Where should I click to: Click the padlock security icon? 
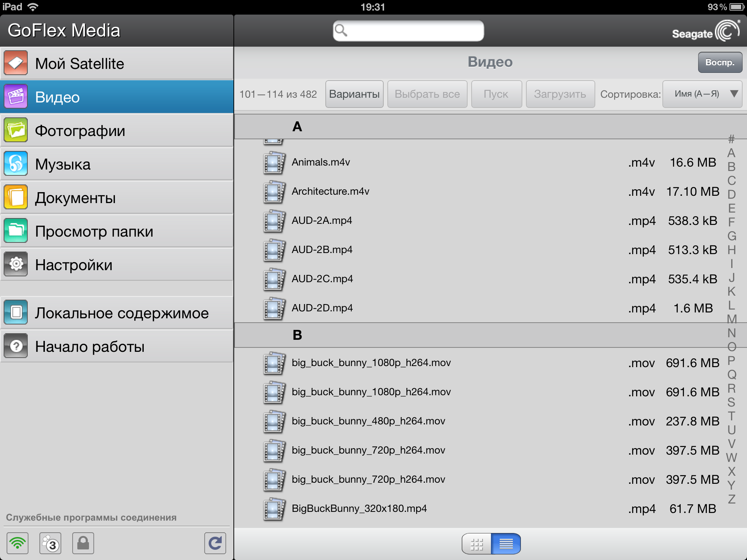click(x=83, y=543)
